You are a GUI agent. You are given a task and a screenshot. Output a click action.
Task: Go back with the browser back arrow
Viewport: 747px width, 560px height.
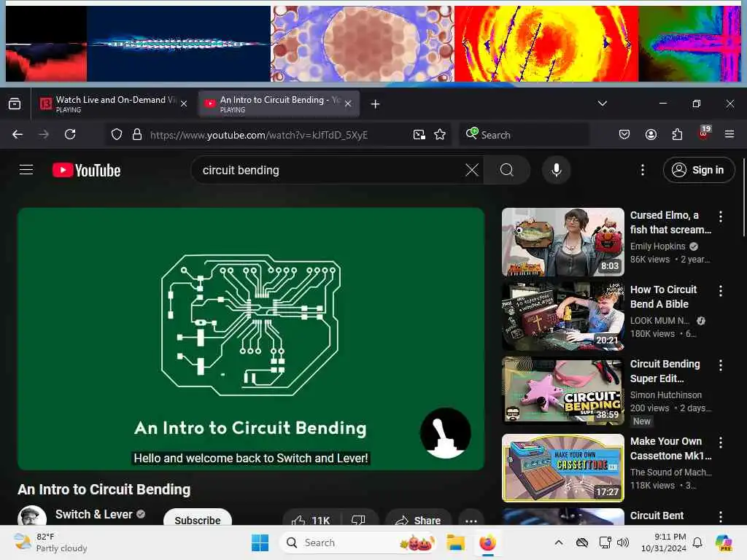(18, 135)
